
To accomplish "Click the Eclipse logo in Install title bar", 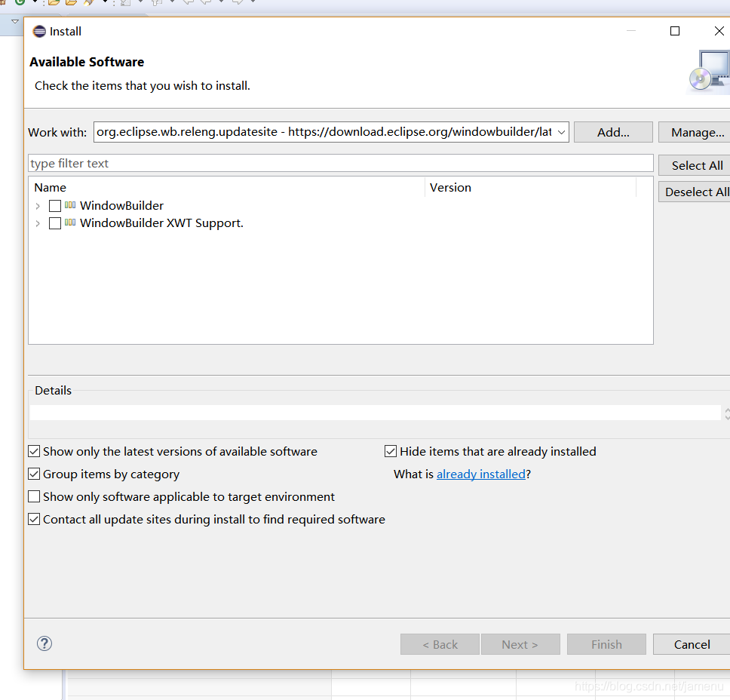I will [x=39, y=31].
